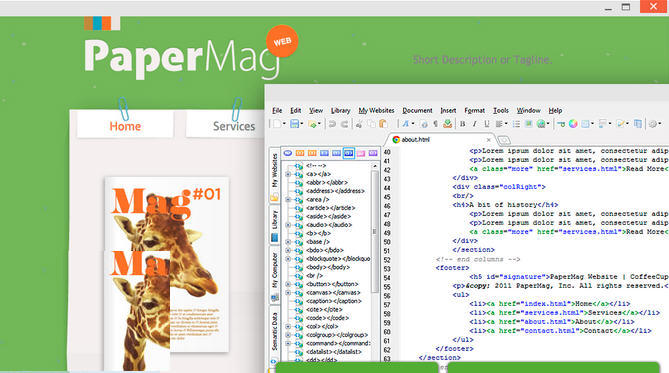Minimize the browser window

[x=608, y=8]
